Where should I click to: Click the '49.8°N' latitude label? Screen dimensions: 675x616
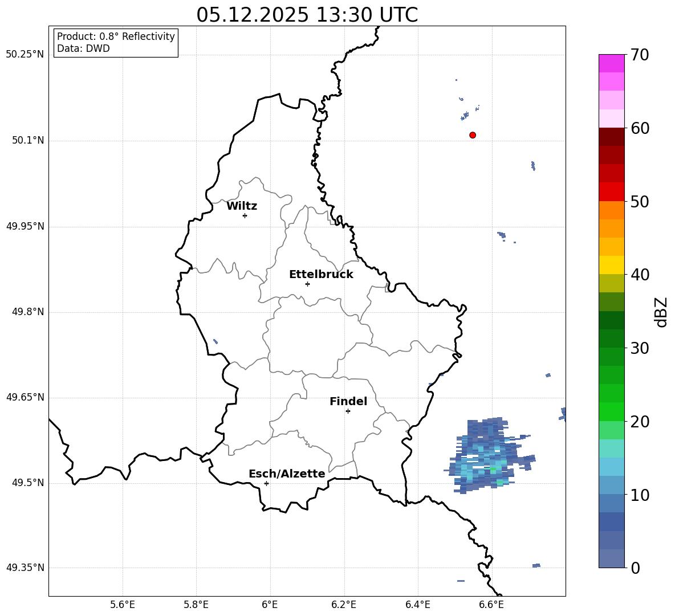pos(28,312)
